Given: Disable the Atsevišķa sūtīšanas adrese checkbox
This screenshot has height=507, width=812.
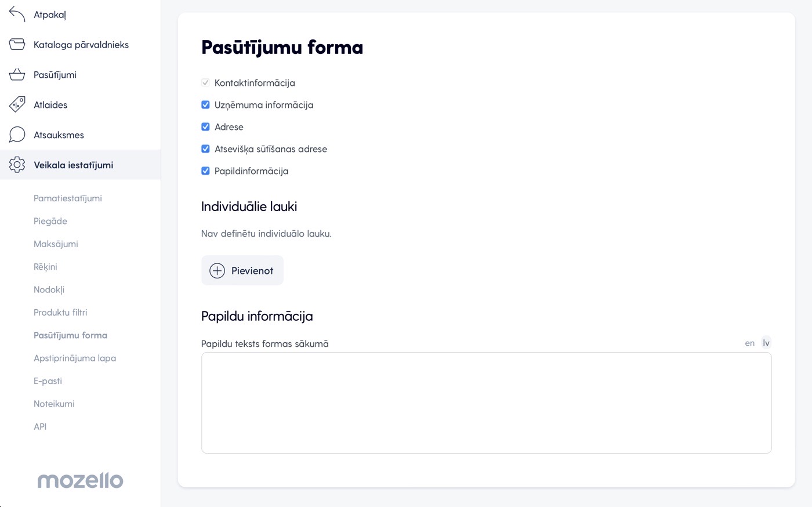Looking at the screenshot, I should pyautogui.click(x=205, y=149).
